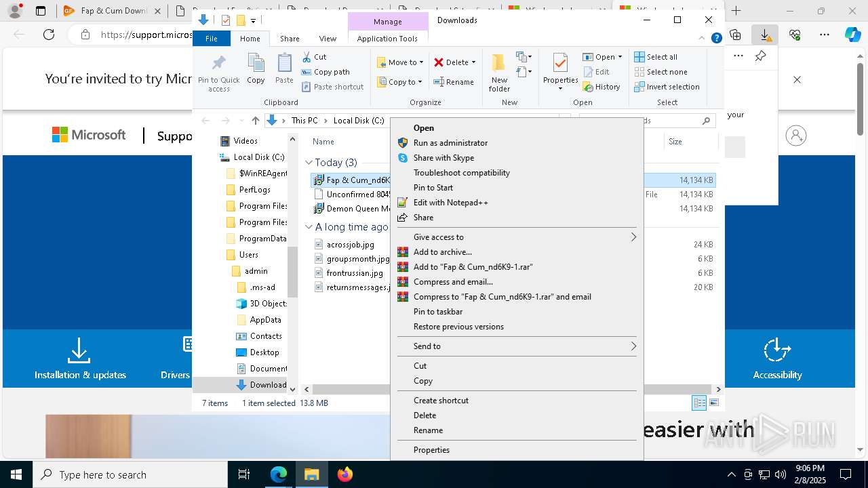Open Copy to dropdown in ribbon
The width and height of the screenshot is (868, 488).
(400, 82)
